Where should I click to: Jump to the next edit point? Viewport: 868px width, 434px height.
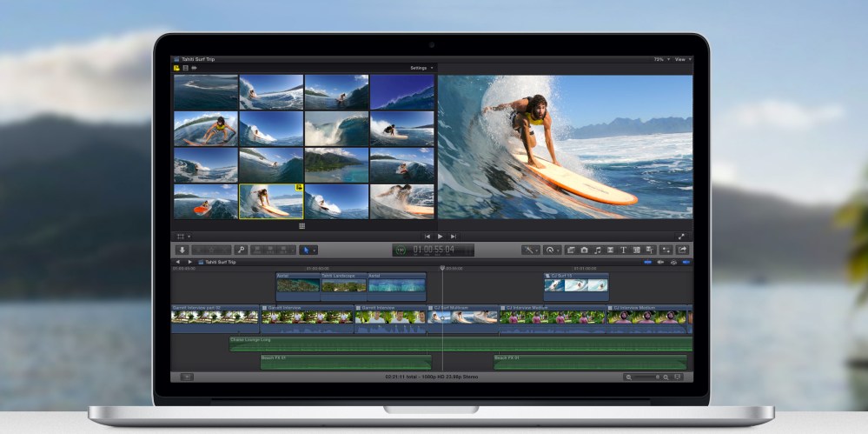pos(454,236)
